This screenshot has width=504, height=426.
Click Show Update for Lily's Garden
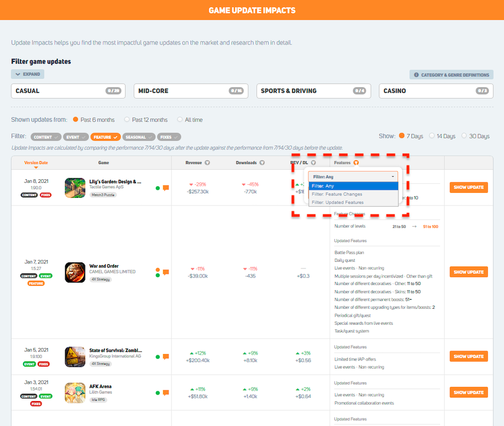coord(469,187)
